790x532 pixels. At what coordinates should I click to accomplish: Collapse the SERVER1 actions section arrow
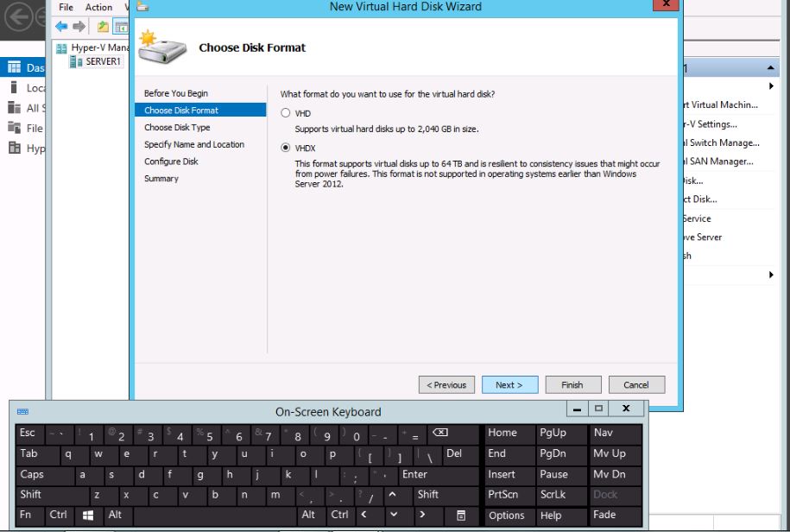[771, 68]
